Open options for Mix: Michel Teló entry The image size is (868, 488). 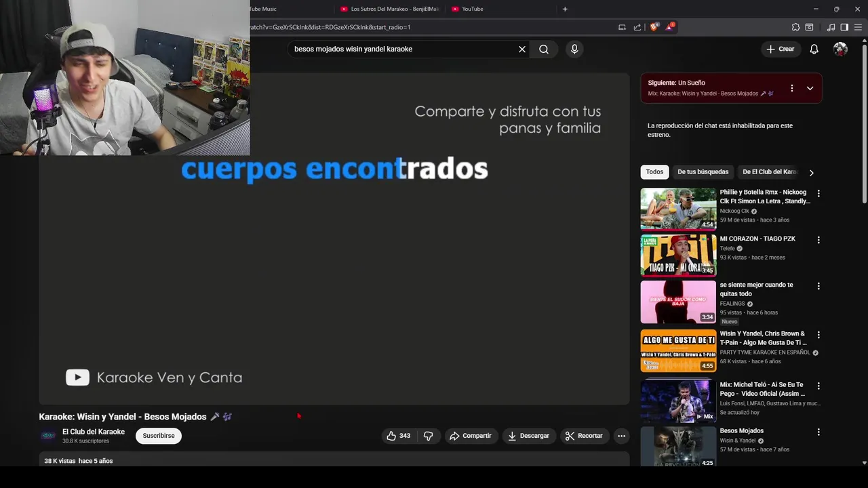click(818, 386)
